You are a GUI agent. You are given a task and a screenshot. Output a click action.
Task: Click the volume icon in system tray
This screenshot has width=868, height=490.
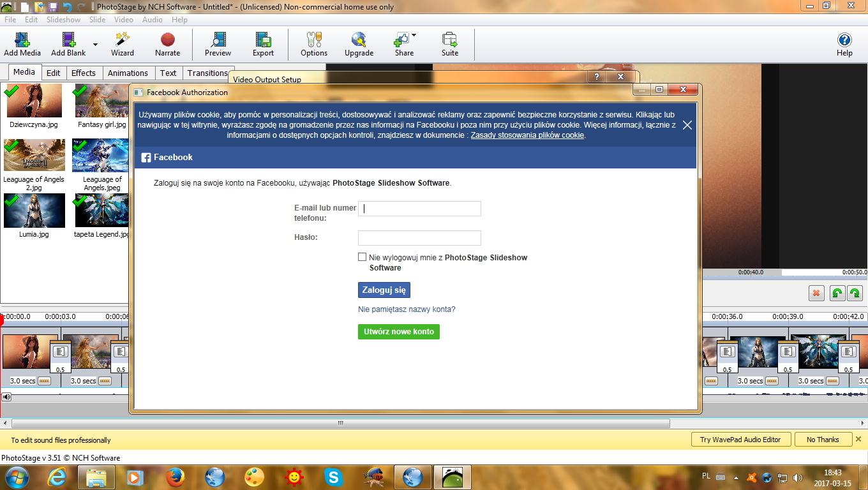pyautogui.click(x=798, y=477)
